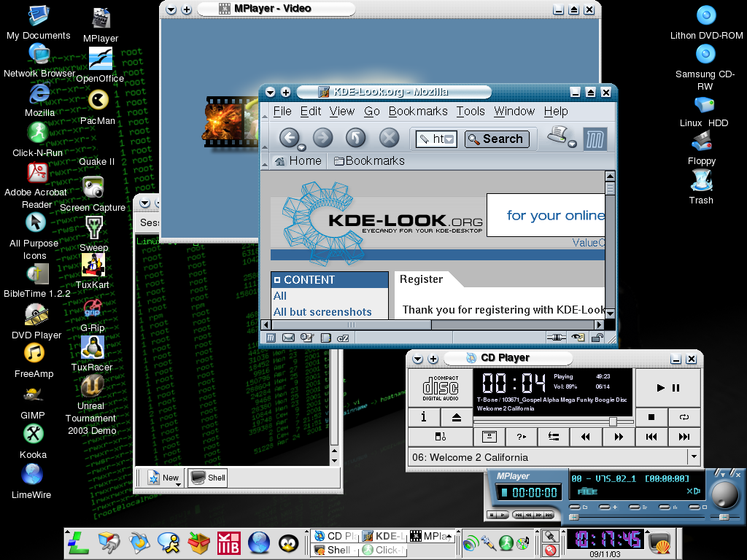Skip to next track in CD Player
The height and width of the screenshot is (560, 747).
pyautogui.click(x=684, y=437)
